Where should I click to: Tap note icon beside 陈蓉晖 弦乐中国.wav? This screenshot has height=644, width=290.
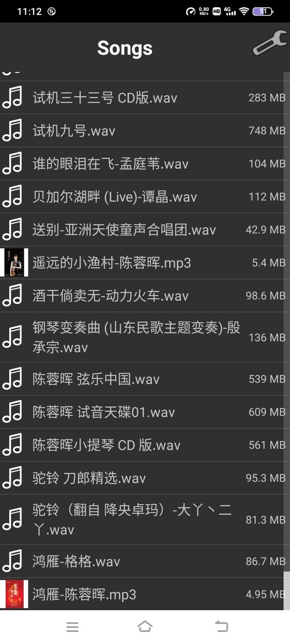(13, 379)
